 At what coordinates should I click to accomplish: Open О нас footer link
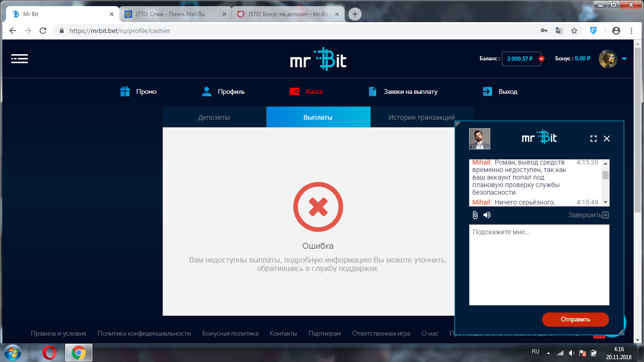click(x=430, y=333)
